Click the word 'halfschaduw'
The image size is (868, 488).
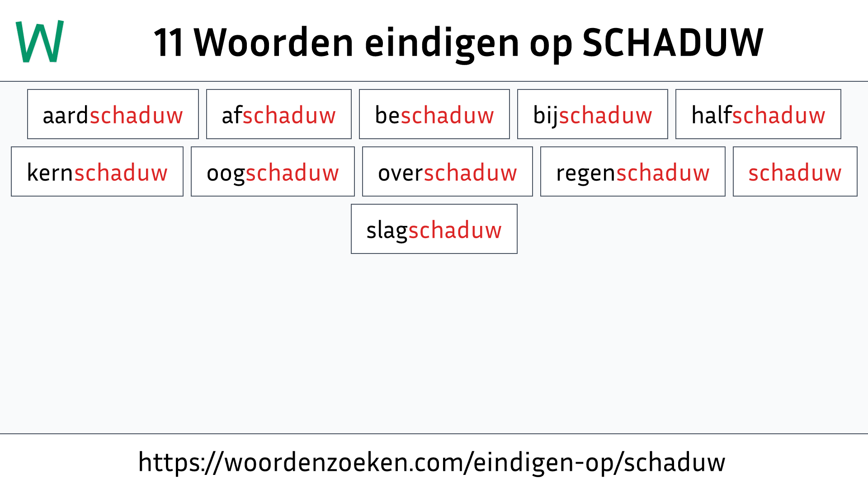point(758,114)
